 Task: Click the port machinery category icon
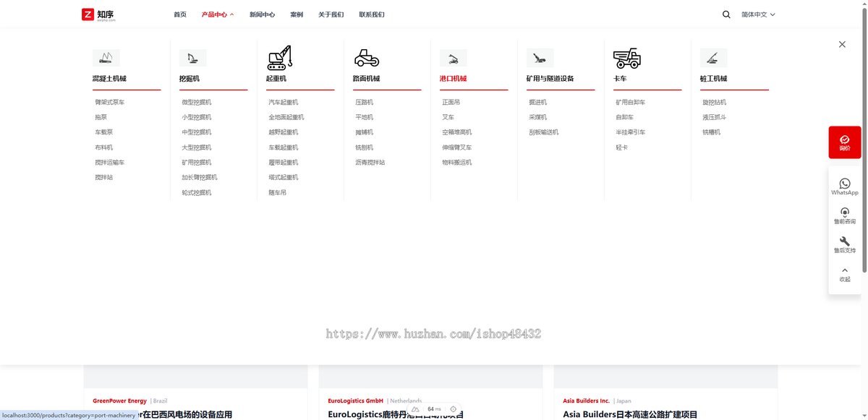pos(453,58)
